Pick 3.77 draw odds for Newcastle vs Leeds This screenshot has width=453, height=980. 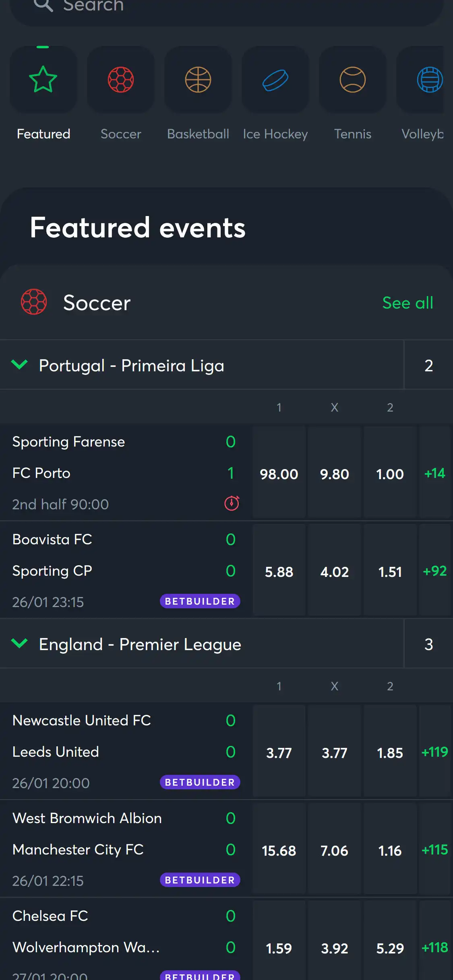[334, 753]
